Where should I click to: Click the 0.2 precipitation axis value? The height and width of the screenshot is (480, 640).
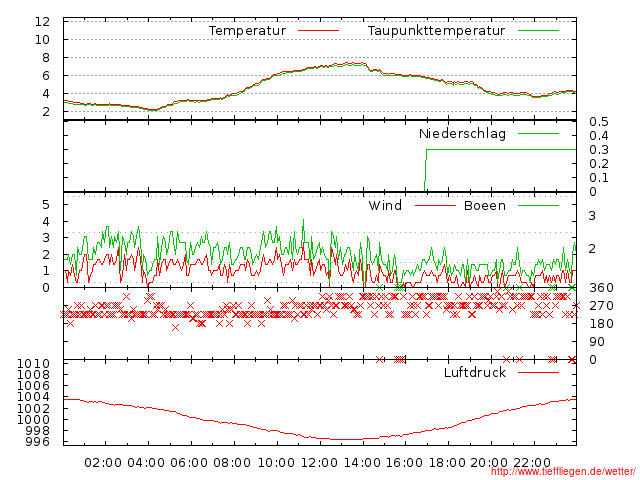pyautogui.click(x=599, y=164)
